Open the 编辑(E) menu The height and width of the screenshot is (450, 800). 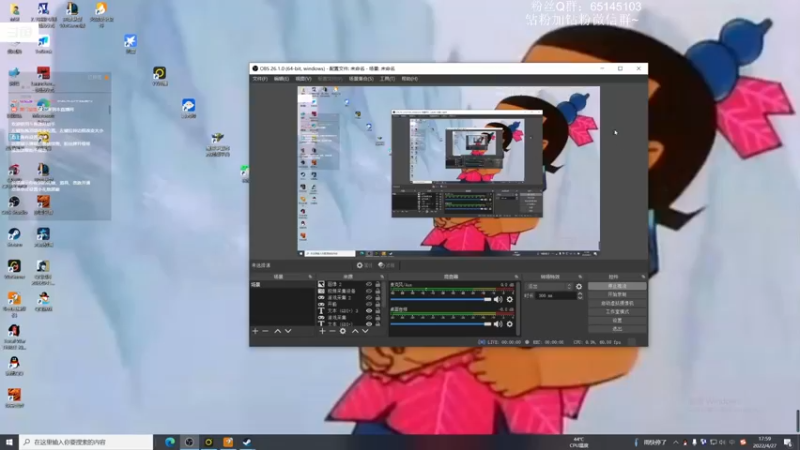point(281,79)
